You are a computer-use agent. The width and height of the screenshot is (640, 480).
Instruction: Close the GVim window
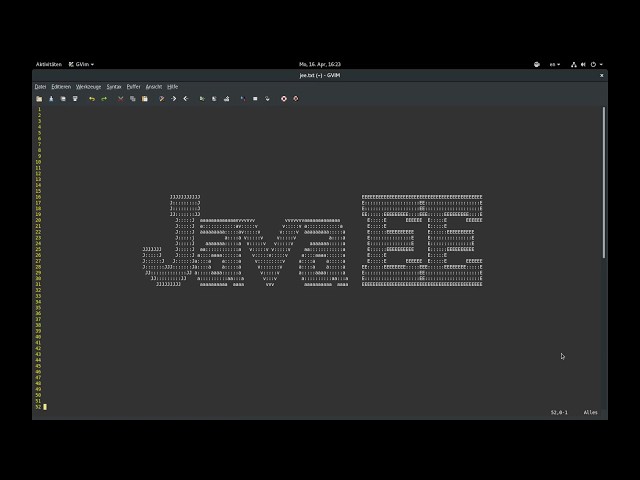601,76
